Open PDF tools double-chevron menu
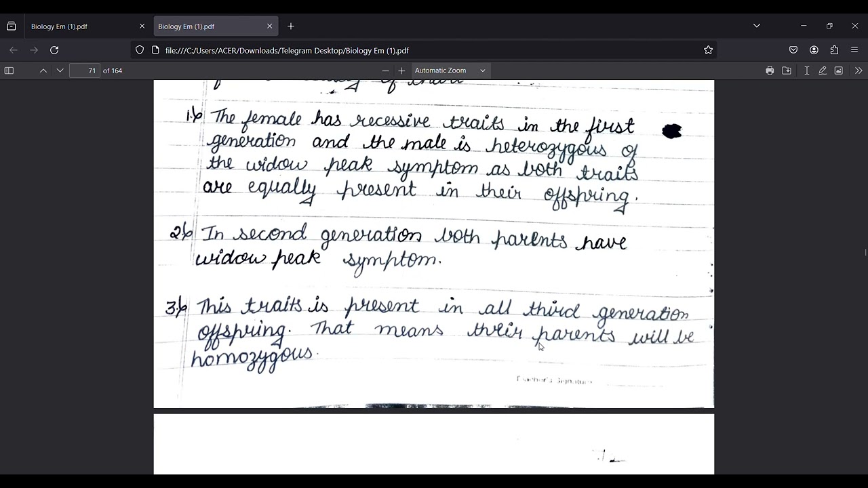868x488 pixels. coord(859,70)
